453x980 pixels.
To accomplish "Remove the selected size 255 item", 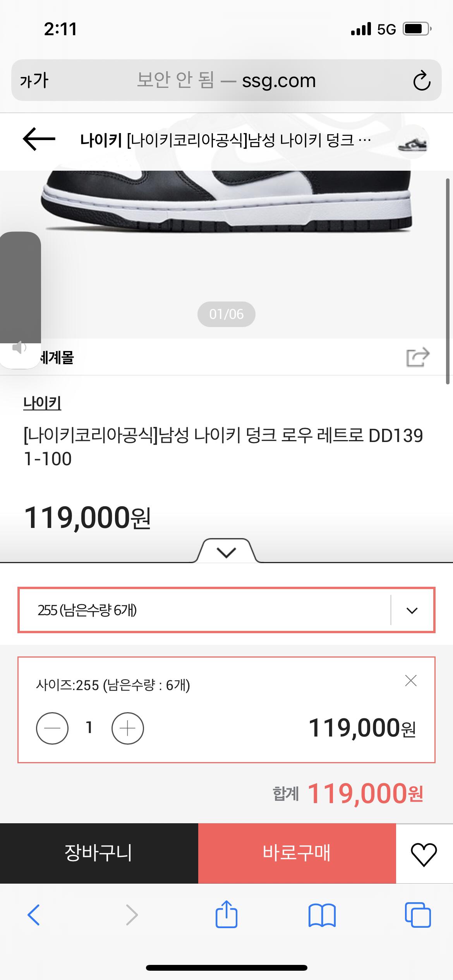I will click(411, 680).
